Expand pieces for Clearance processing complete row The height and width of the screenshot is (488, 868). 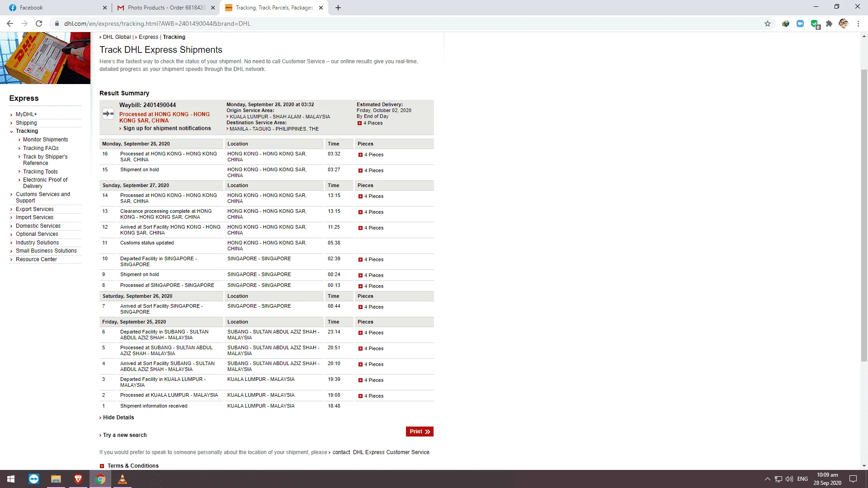(x=360, y=212)
